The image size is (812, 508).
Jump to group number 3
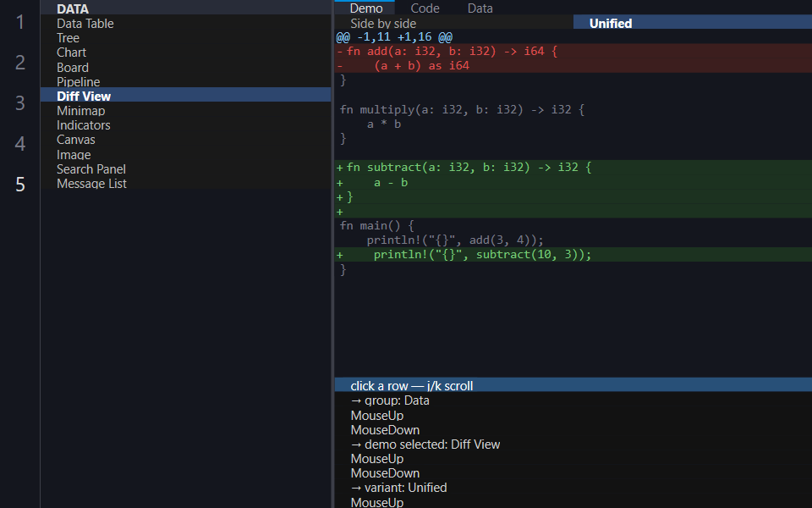(x=19, y=102)
